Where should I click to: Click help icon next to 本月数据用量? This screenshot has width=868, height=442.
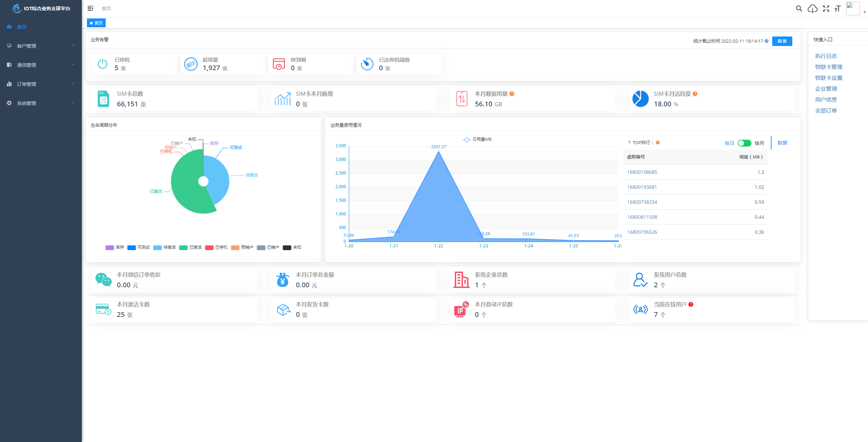(x=512, y=94)
